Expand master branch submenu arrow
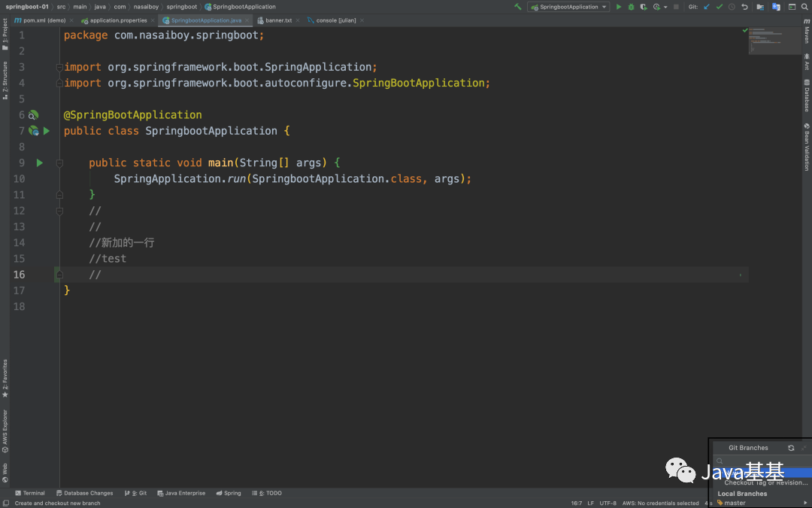Viewport: 812px width, 508px height. (x=805, y=503)
